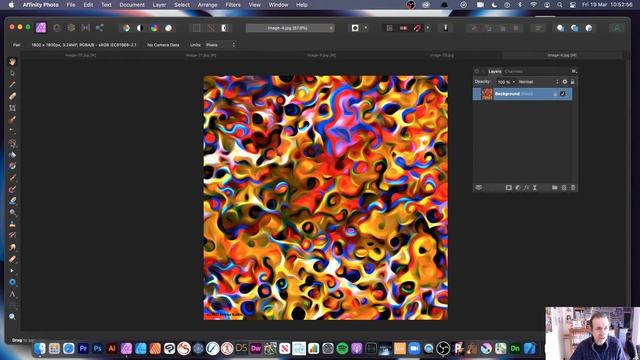Image resolution: width=640 pixels, height=360 pixels.
Task: Open the Assistant options icon
Action: coord(445,28)
